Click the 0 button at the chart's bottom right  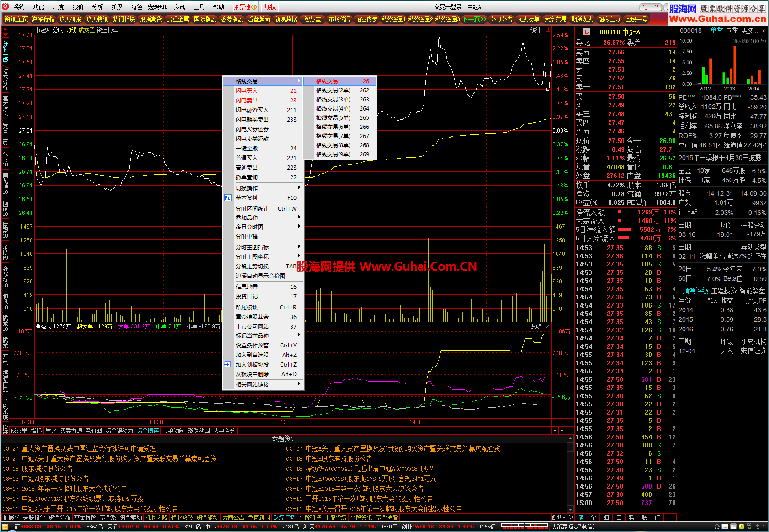570,431
